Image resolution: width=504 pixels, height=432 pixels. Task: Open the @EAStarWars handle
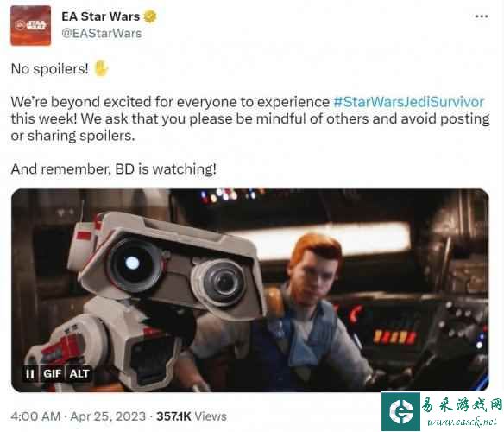[102, 34]
